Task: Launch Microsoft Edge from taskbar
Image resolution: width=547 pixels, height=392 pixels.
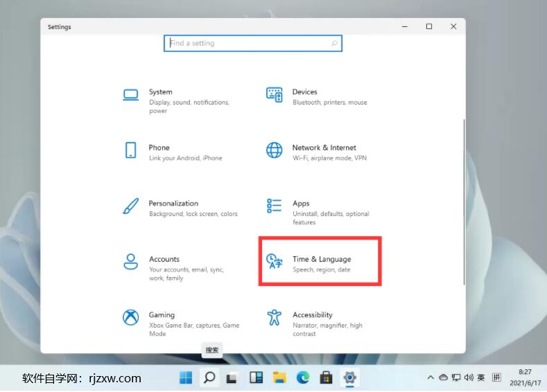Action: (303, 377)
